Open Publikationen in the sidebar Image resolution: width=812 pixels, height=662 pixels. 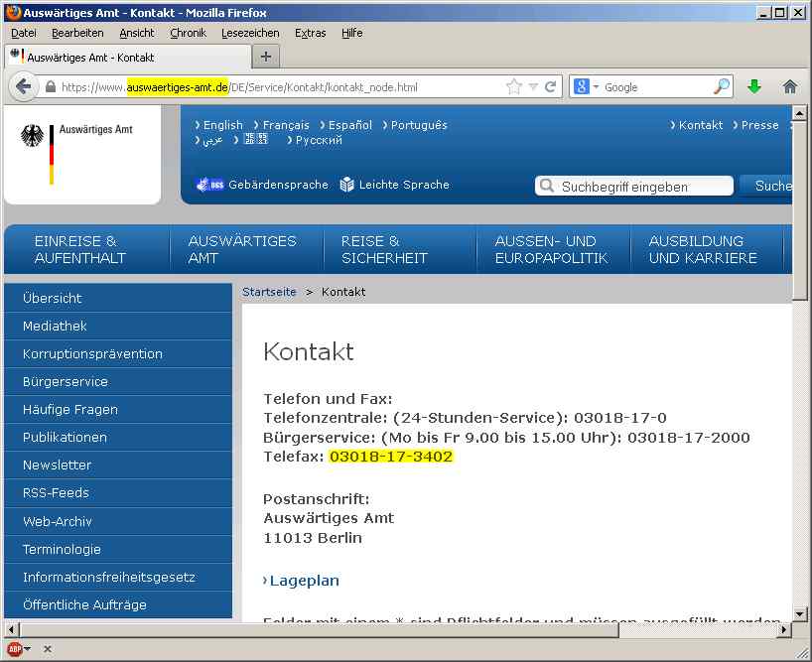pos(118,438)
